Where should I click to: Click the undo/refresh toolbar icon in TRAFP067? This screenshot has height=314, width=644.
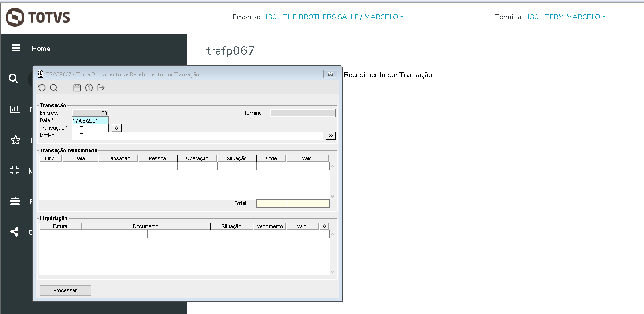coord(42,88)
